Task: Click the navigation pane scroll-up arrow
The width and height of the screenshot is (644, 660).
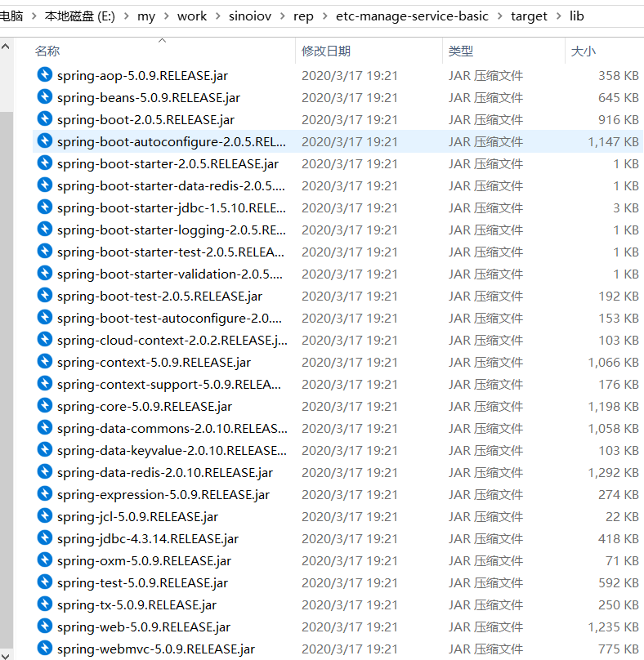Action: tap(6, 47)
